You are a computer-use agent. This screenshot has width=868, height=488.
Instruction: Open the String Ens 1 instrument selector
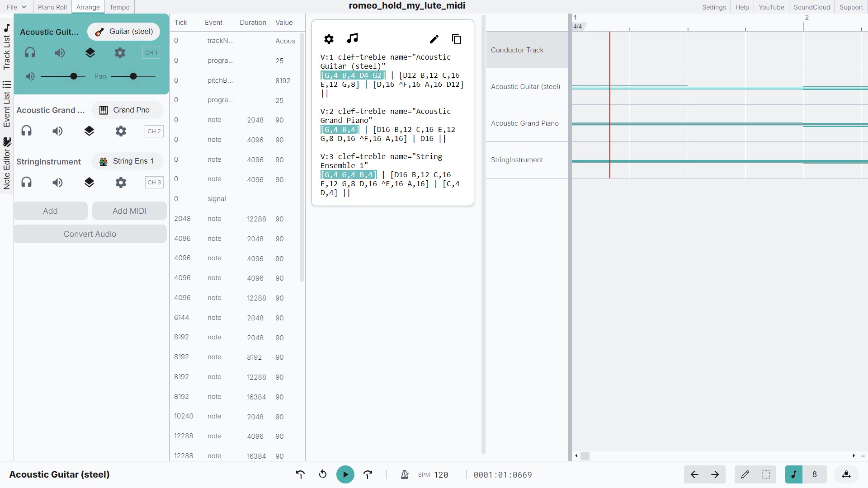[127, 161]
